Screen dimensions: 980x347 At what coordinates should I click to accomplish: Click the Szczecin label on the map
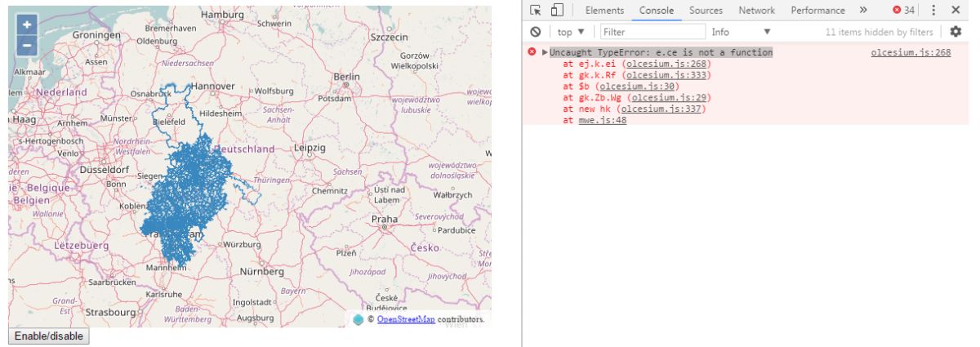[389, 38]
